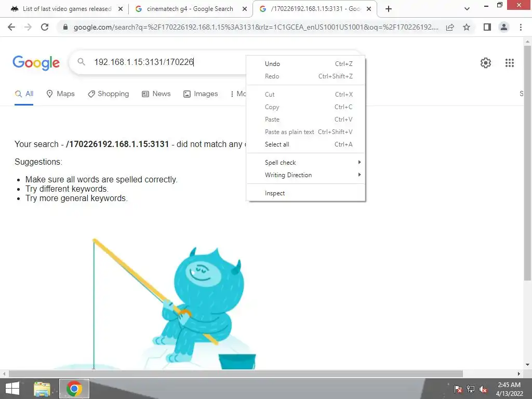The image size is (532, 399).
Task: Choose Paste as plain text
Action: pos(306,132)
